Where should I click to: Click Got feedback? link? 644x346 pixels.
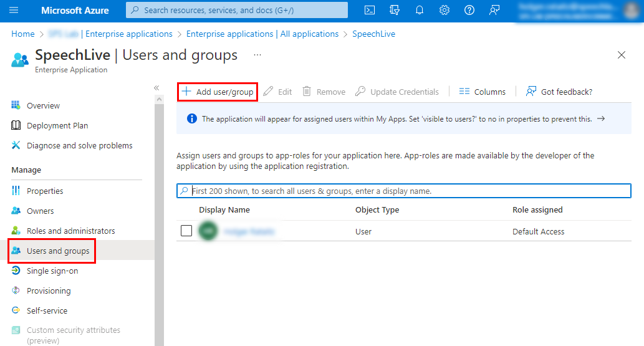pos(559,92)
